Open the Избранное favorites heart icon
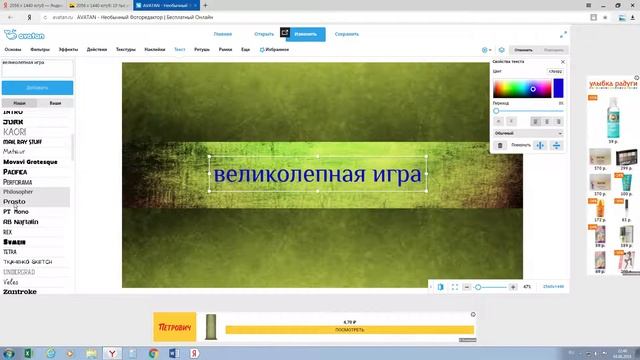This screenshot has height=360, width=640. coord(262,50)
